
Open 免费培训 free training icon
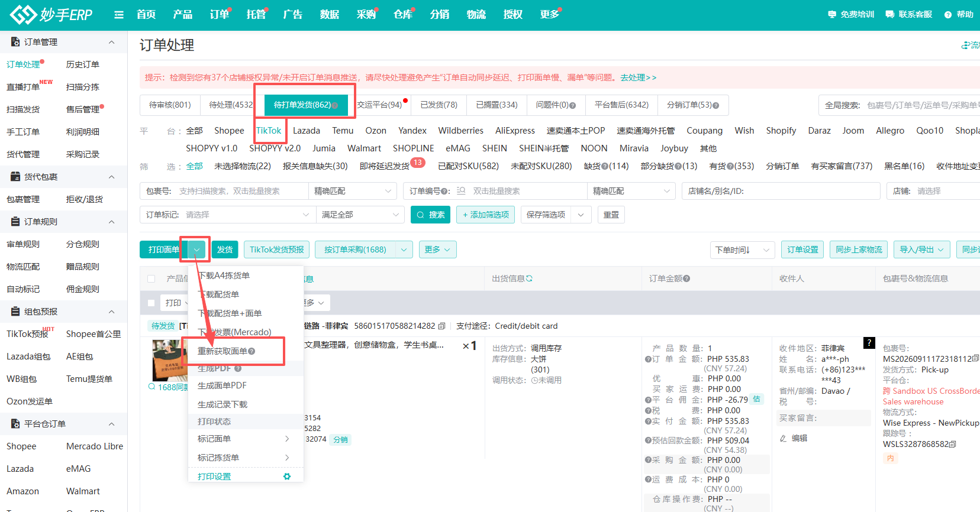(x=832, y=14)
